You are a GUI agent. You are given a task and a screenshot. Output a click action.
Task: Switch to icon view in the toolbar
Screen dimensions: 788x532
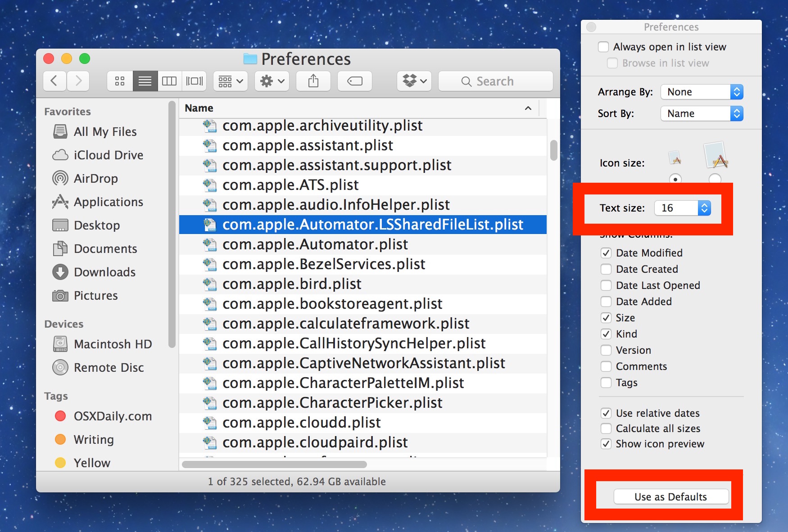[x=119, y=81]
